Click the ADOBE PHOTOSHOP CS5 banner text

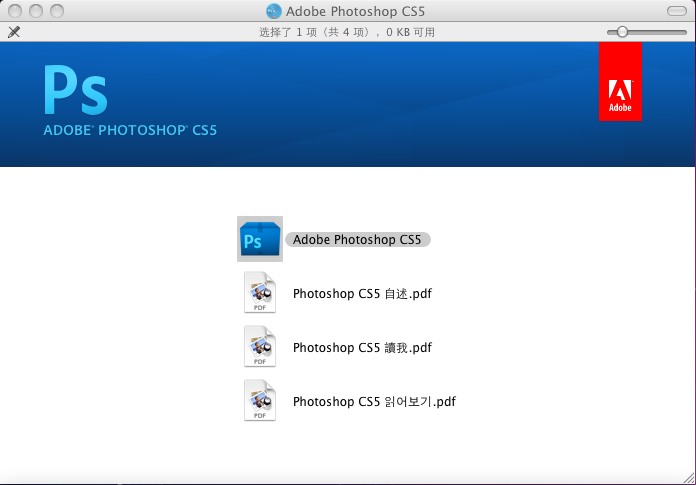click(130, 130)
